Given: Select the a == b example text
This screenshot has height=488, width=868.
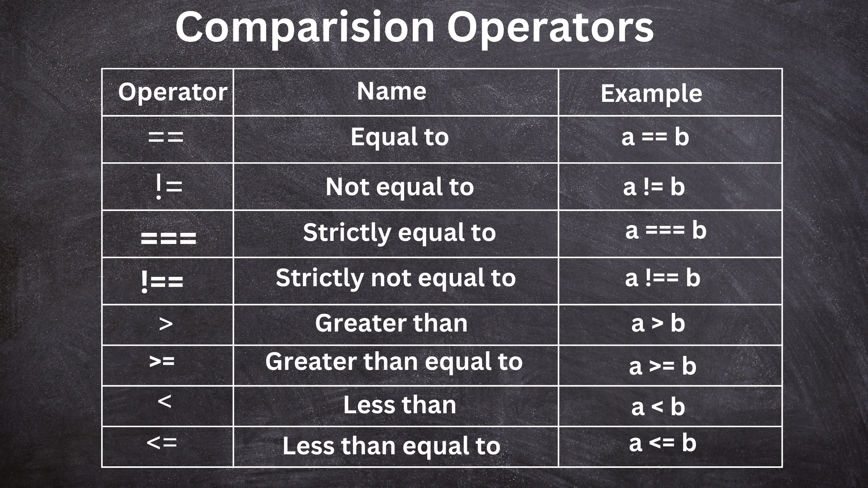Looking at the screenshot, I should [x=660, y=137].
